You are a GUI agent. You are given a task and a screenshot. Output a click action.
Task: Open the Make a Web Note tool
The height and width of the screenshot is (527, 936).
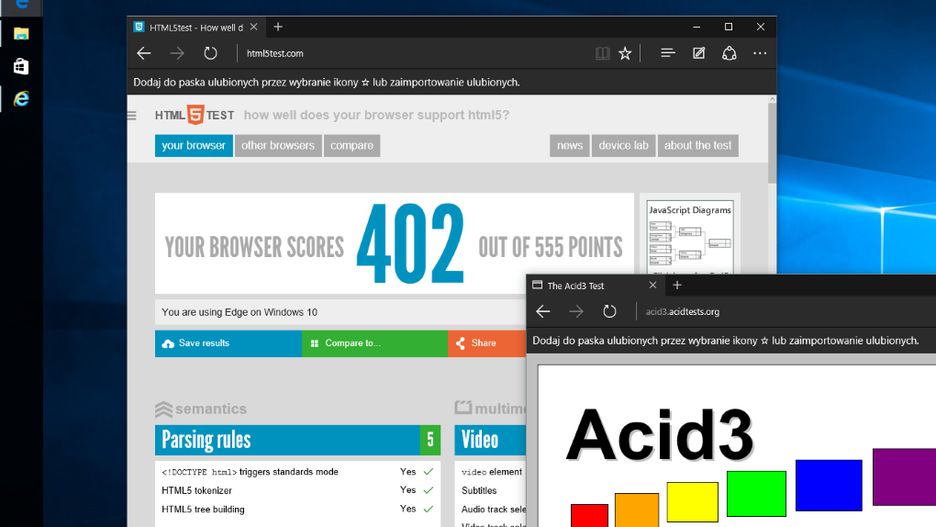point(698,53)
